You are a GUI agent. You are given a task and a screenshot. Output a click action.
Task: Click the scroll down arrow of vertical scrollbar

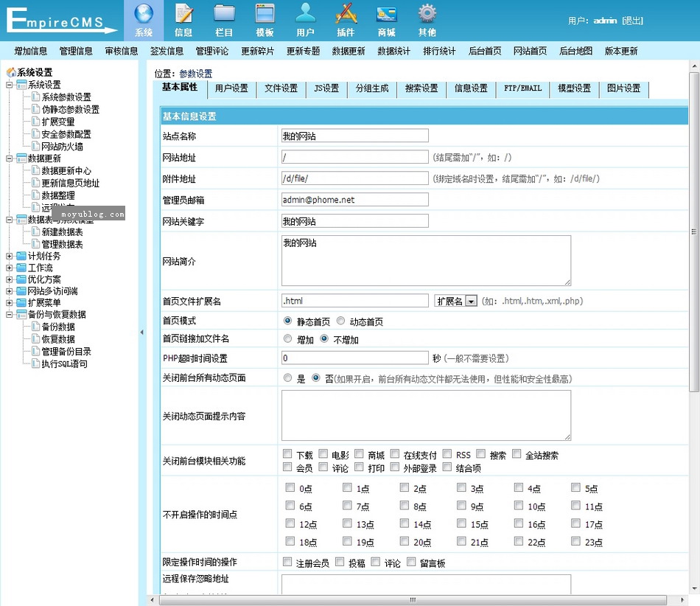point(694,588)
